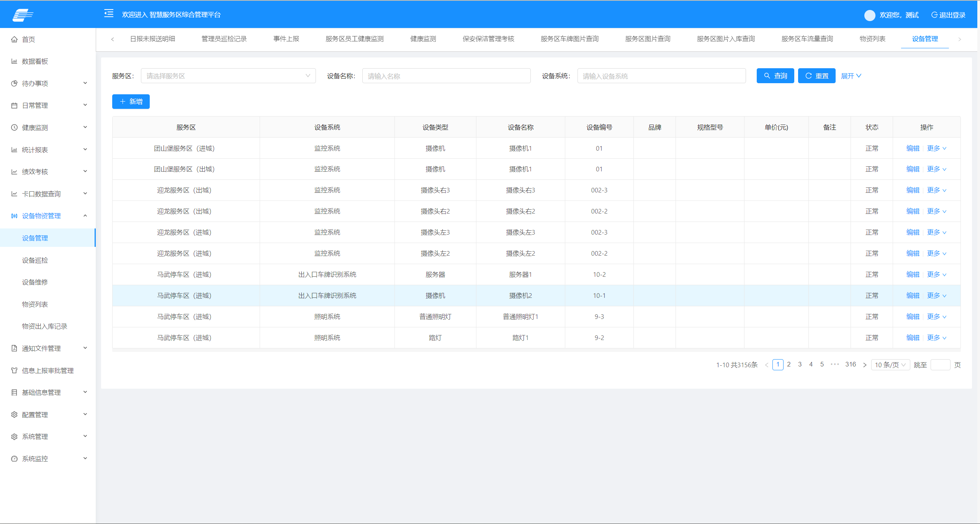Click the line chart icon beside 卡口数据查询
This screenshot has height=524, width=980.
coord(14,194)
